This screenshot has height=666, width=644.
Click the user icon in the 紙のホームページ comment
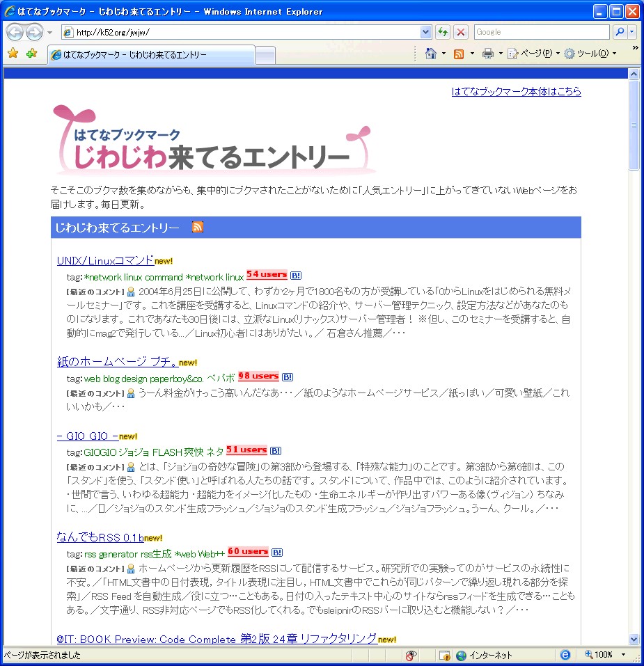(131, 394)
